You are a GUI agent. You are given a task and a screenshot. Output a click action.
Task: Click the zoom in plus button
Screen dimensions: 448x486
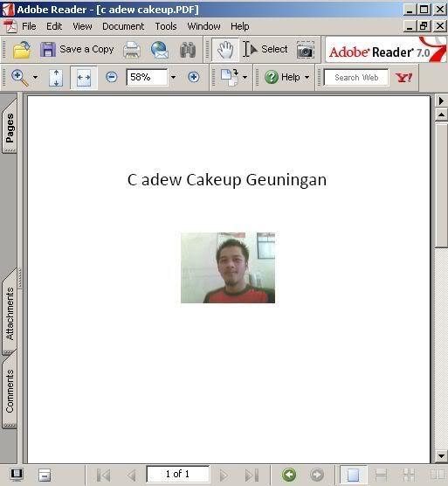194,77
